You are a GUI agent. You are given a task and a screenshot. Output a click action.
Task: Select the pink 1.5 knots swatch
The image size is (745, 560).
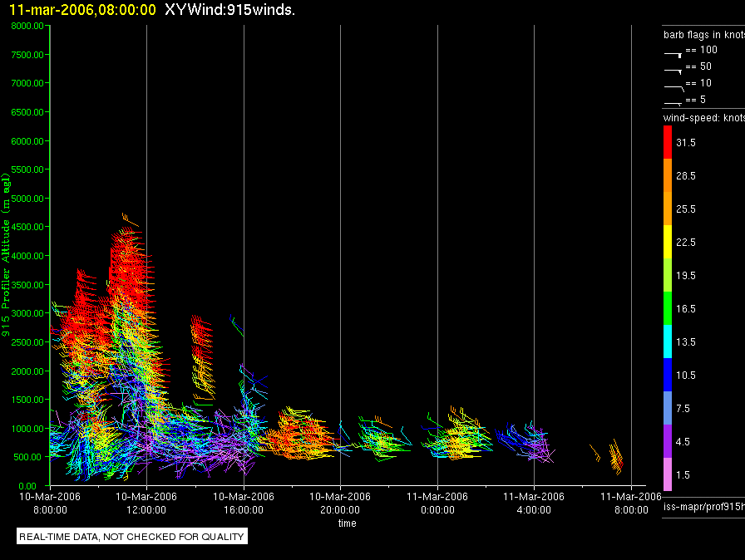(668, 474)
